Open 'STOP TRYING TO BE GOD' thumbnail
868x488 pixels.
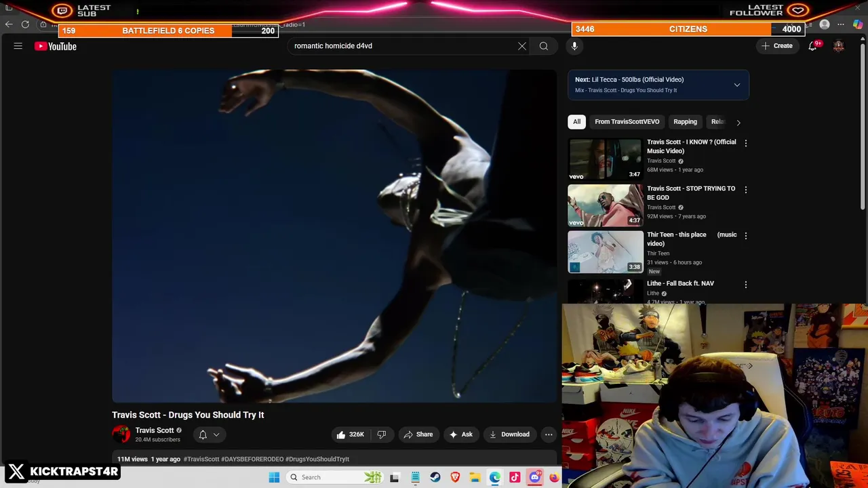click(606, 205)
